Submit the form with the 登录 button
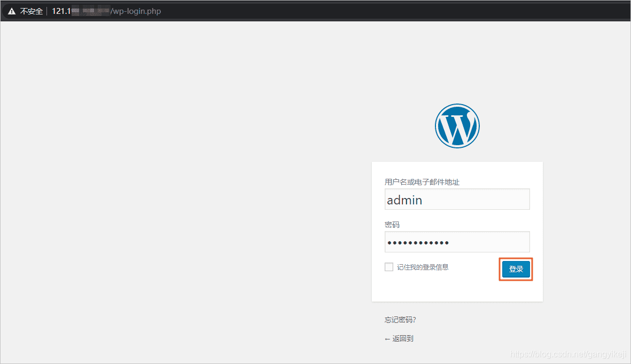Image resolution: width=631 pixels, height=364 pixels. pyautogui.click(x=516, y=269)
